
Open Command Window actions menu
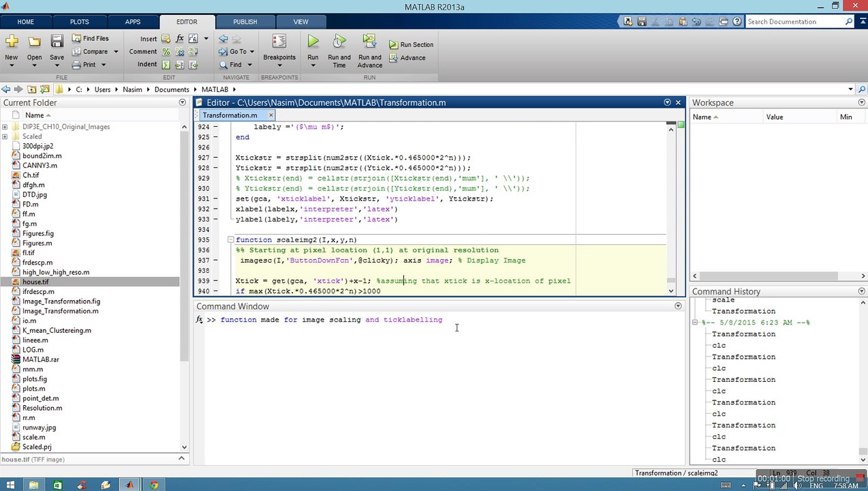[x=678, y=306]
